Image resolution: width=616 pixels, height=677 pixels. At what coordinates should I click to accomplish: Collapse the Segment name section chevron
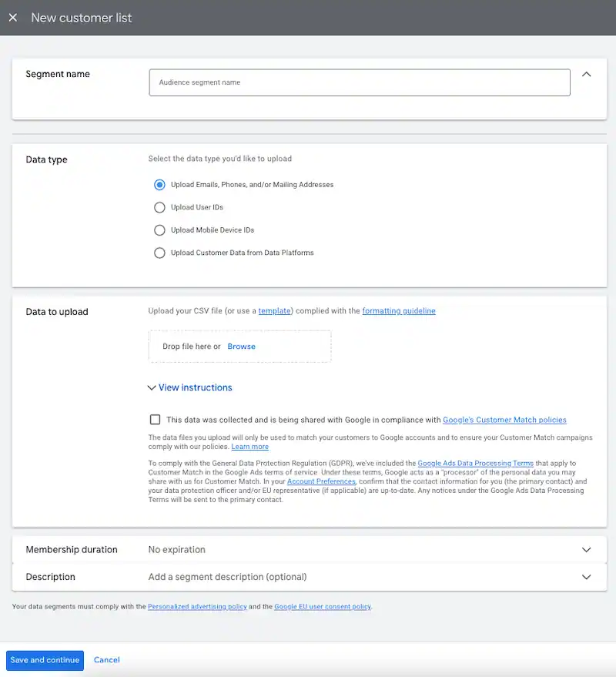tap(587, 75)
